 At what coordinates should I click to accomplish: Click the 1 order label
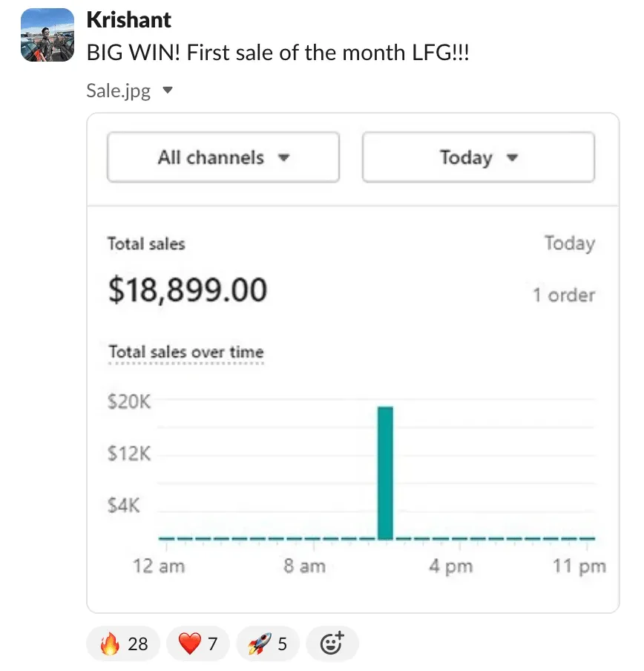pyautogui.click(x=564, y=295)
